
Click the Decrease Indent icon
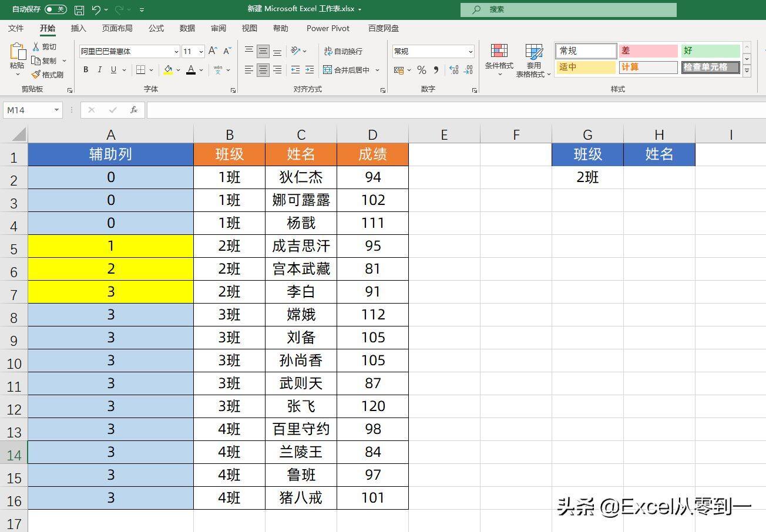point(295,70)
